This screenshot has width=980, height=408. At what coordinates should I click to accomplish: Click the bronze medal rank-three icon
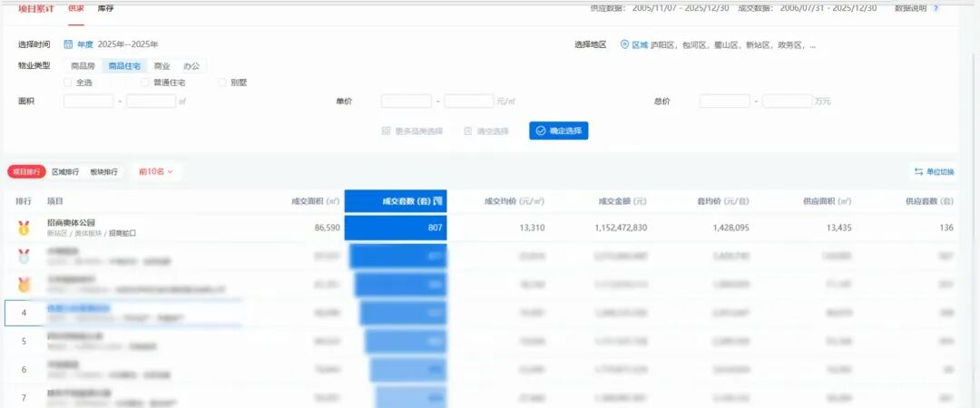click(24, 285)
